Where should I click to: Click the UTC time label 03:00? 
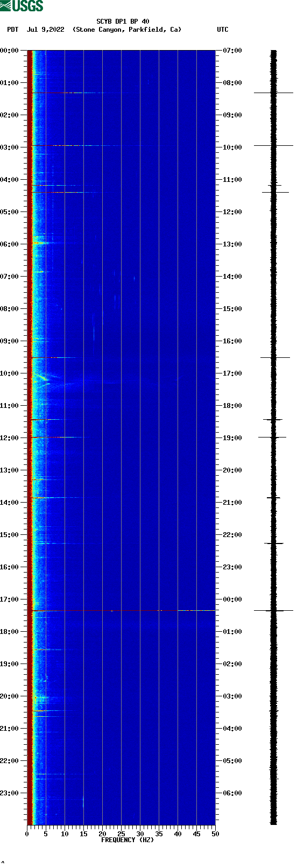[232, 696]
